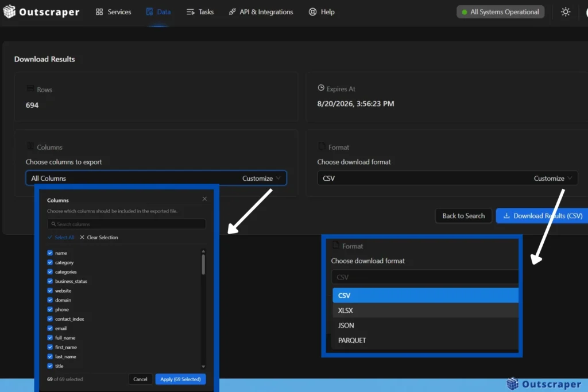Uncheck the website column checkbox
Image resolution: width=588 pixels, height=392 pixels.
(x=50, y=290)
